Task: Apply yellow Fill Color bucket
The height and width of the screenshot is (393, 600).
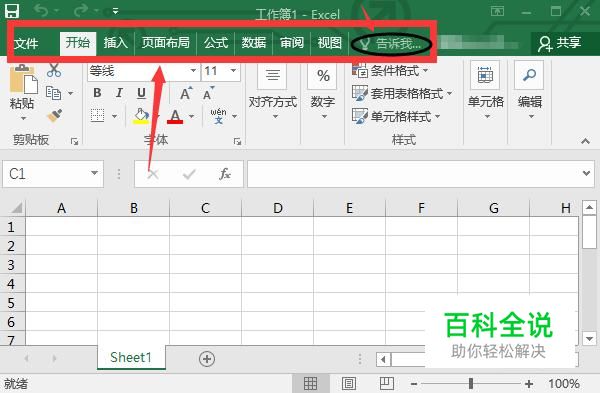Action: (x=141, y=116)
